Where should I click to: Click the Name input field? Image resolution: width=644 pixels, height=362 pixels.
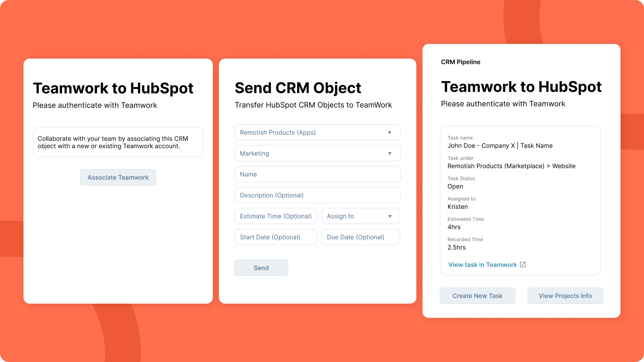[x=317, y=174]
